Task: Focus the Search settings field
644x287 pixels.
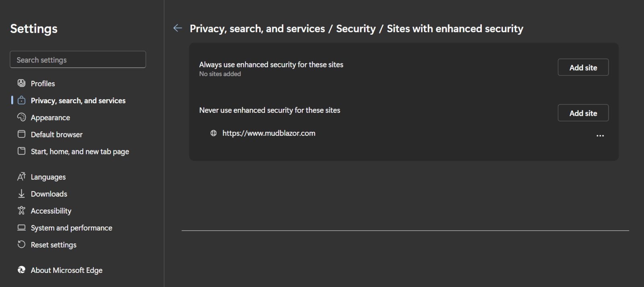Action: coord(78,60)
